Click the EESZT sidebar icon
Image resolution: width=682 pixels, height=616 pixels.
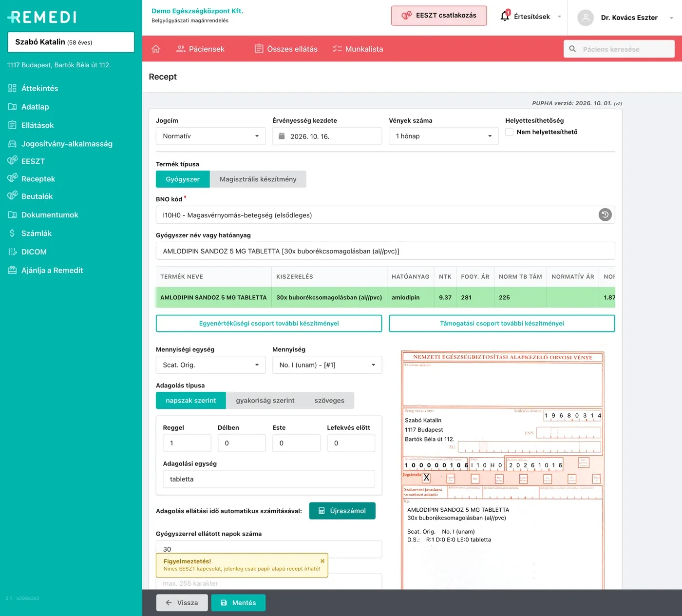click(12, 160)
